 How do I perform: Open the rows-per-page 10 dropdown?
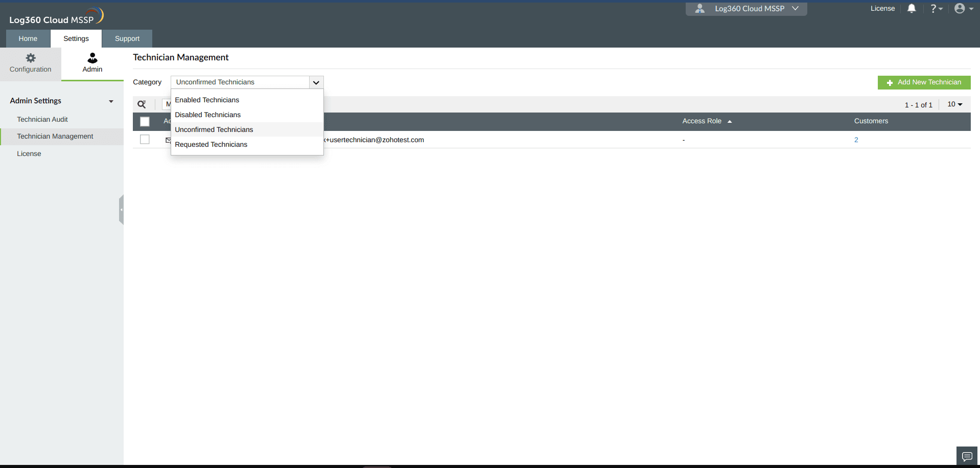(954, 104)
